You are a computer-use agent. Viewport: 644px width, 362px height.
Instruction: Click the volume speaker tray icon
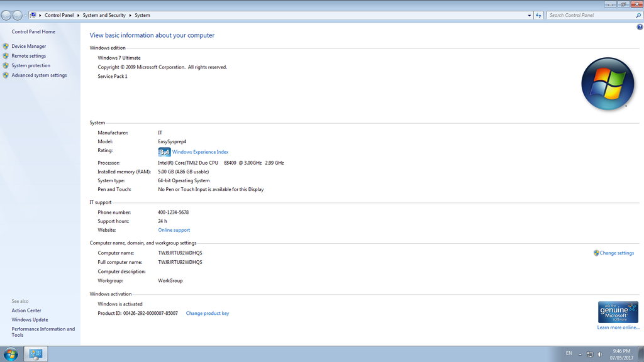(600, 354)
